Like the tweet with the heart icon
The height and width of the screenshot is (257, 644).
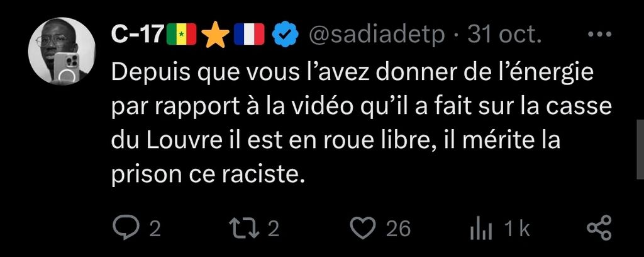click(364, 228)
